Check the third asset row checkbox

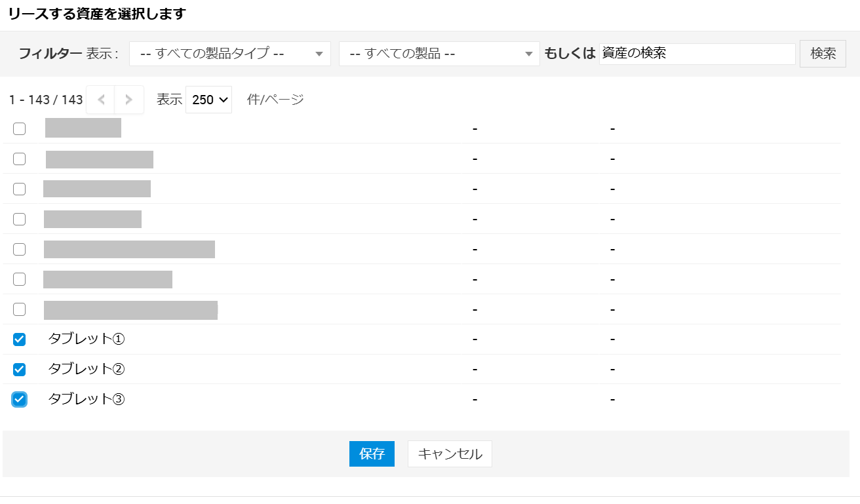(x=20, y=189)
